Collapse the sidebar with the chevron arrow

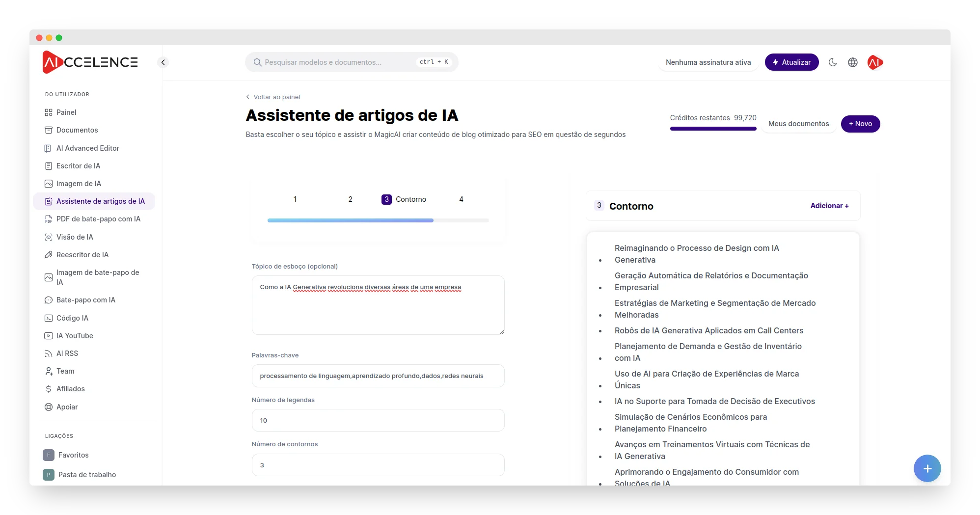pos(163,62)
